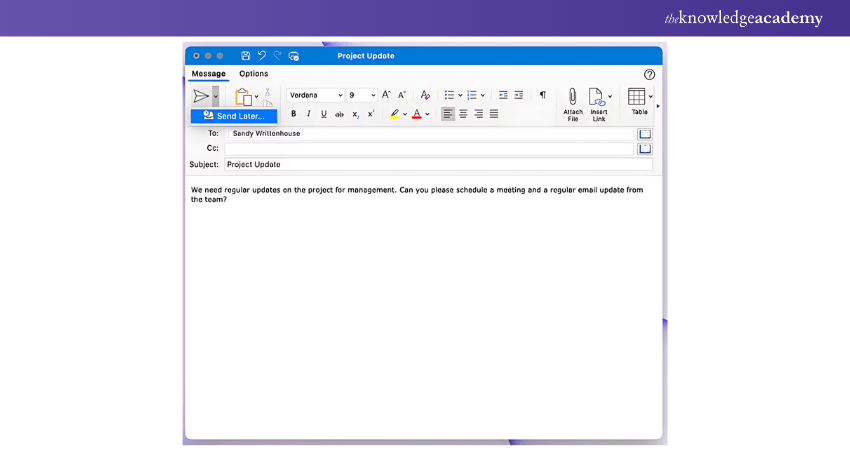Toggle italic formatting
The image size is (850, 450).
pyautogui.click(x=308, y=114)
